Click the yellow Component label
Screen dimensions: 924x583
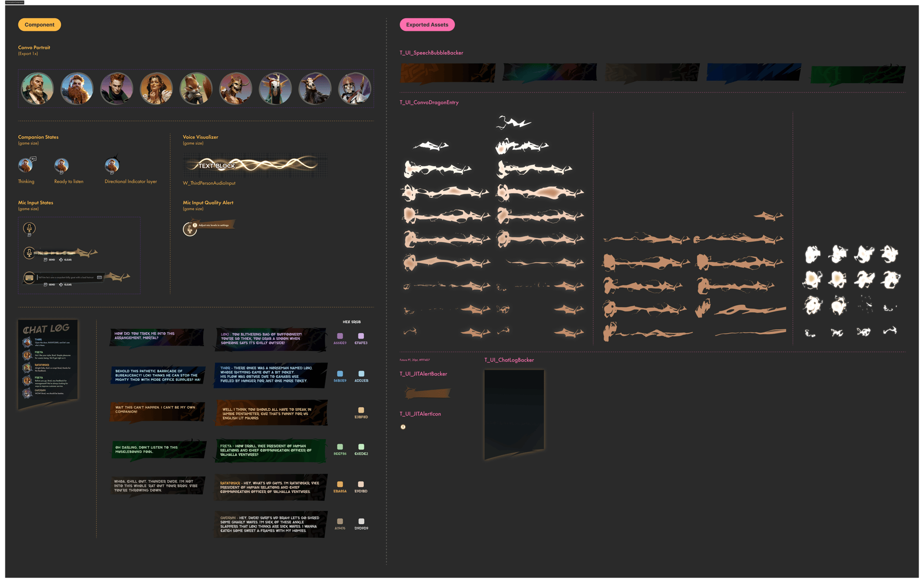39,25
